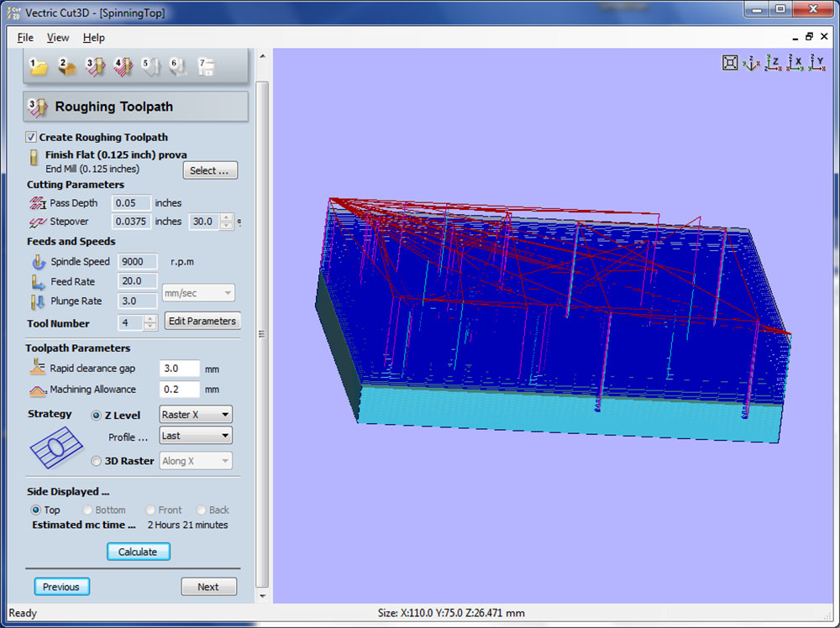Click the strategy preview diagram

(56, 447)
